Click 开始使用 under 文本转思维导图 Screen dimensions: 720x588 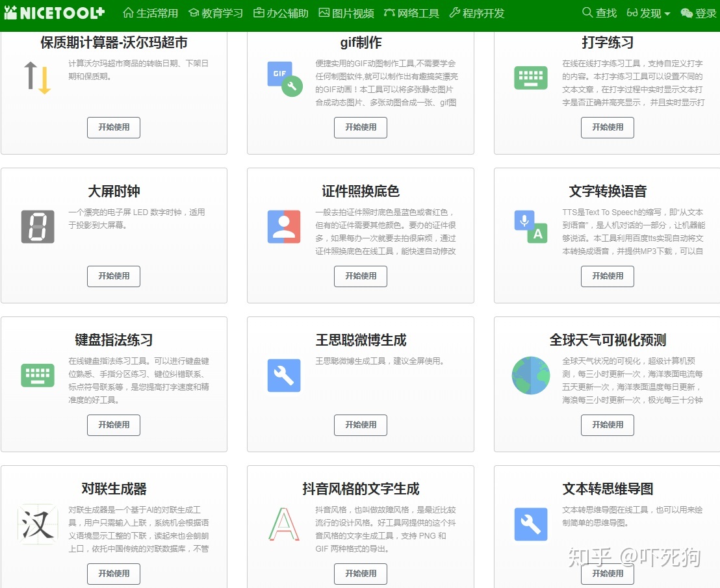[607, 574]
